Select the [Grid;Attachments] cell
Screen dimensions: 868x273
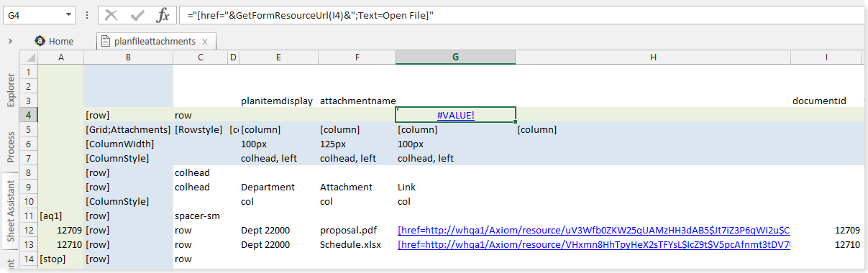pos(128,130)
